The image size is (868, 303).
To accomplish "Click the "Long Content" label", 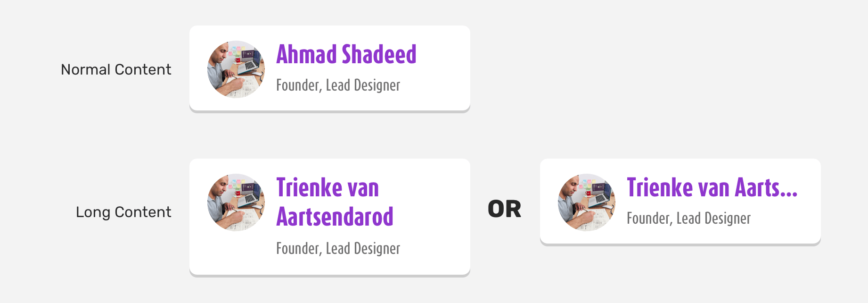I will [123, 212].
